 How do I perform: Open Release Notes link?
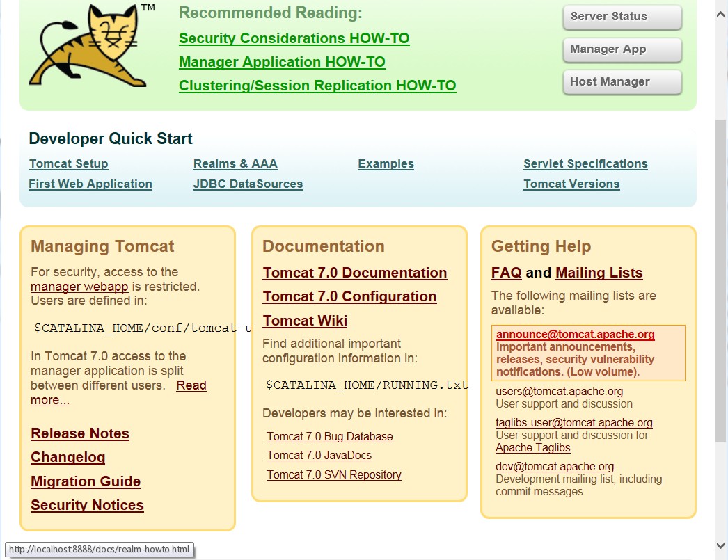pos(80,433)
